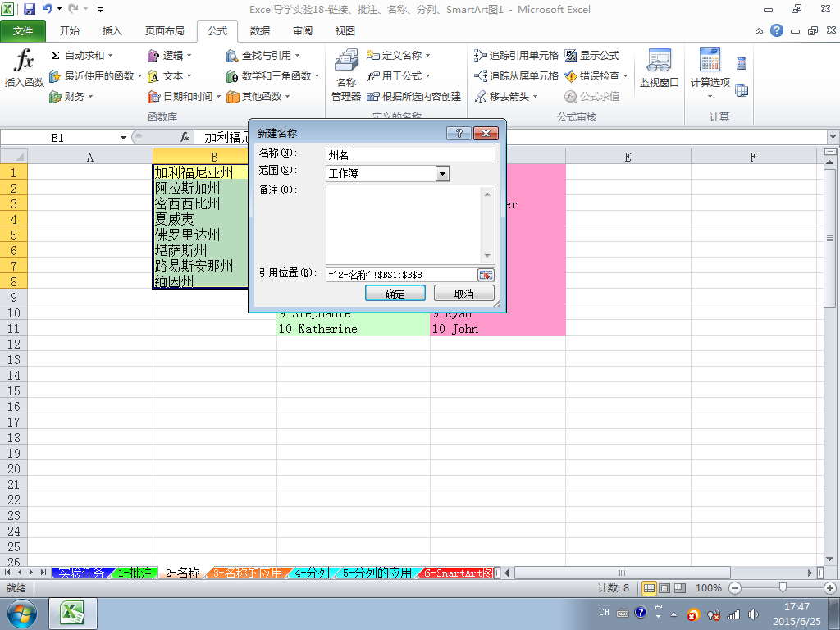Open Calculation Options (计算选项)
The width and height of the screenshot is (840, 630).
(710, 73)
